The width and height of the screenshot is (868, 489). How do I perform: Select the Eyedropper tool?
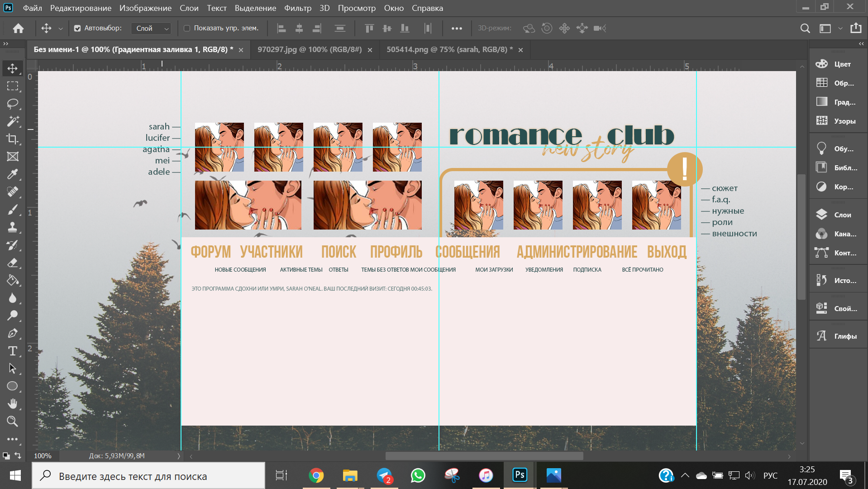(13, 174)
